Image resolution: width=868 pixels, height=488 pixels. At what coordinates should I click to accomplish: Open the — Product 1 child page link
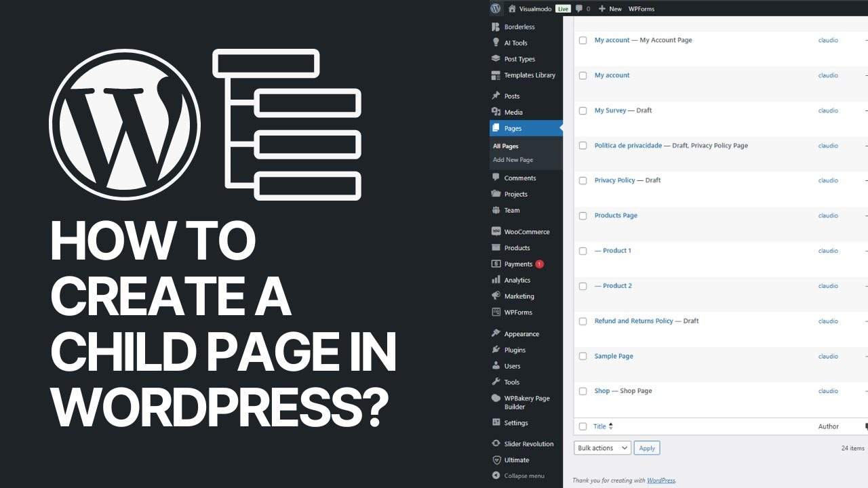[613, 251]
